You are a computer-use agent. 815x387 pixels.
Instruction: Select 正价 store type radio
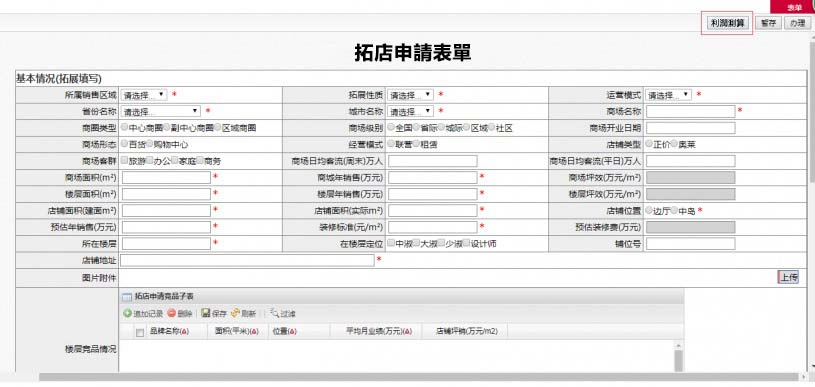pyautogui.click(x=649, y=144)
